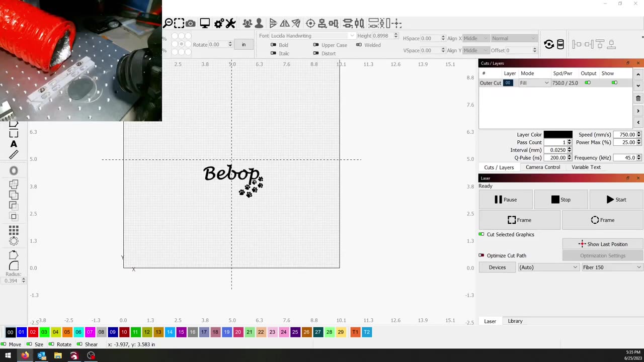Click Show Last Position button
Image resolution: width=644 pixels, height=362 pixels.
pyautogui.click(x=602, y=244)
